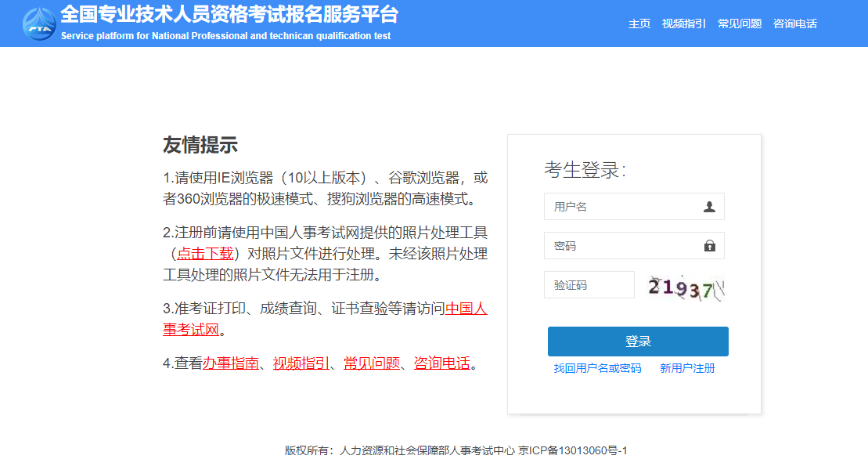Viewport: 868px width, 459px height.
Task: Open the 办事指南 red link
Action: coord(230,363)
